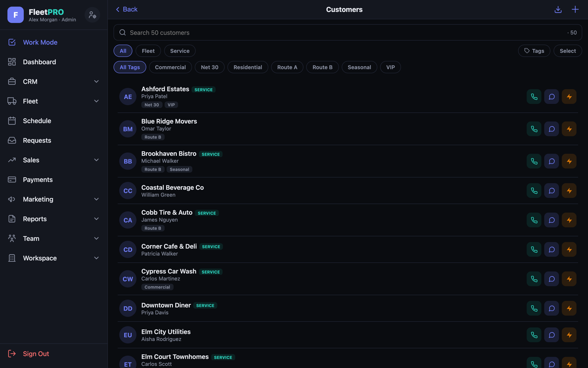
Task: Call Blue Ridge Movers
Action: pyautogui.click(x=534, y=129)
